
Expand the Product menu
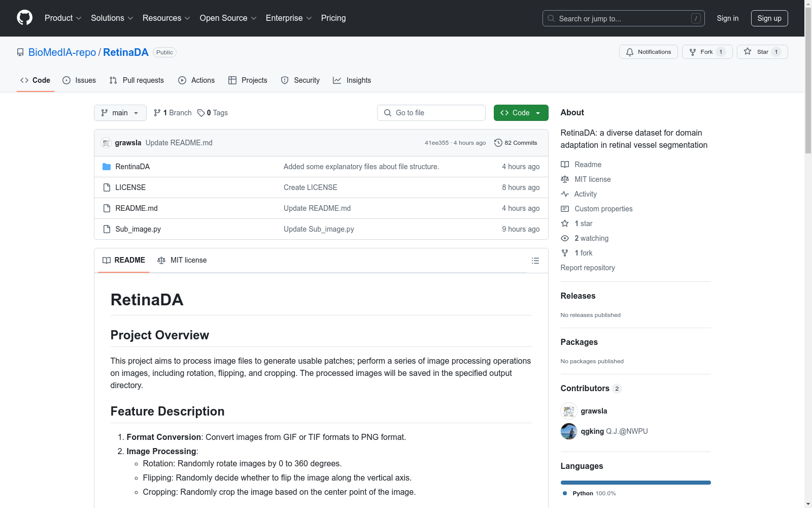tap(63, 18)
